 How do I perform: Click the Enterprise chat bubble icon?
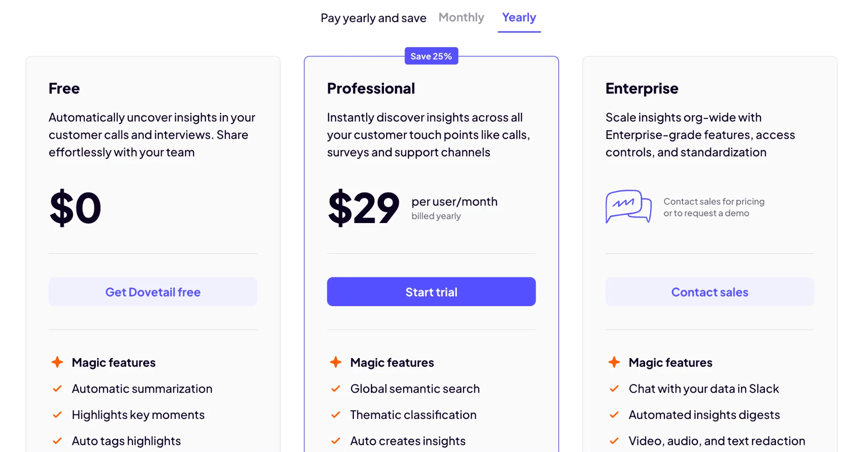(628, 206)
